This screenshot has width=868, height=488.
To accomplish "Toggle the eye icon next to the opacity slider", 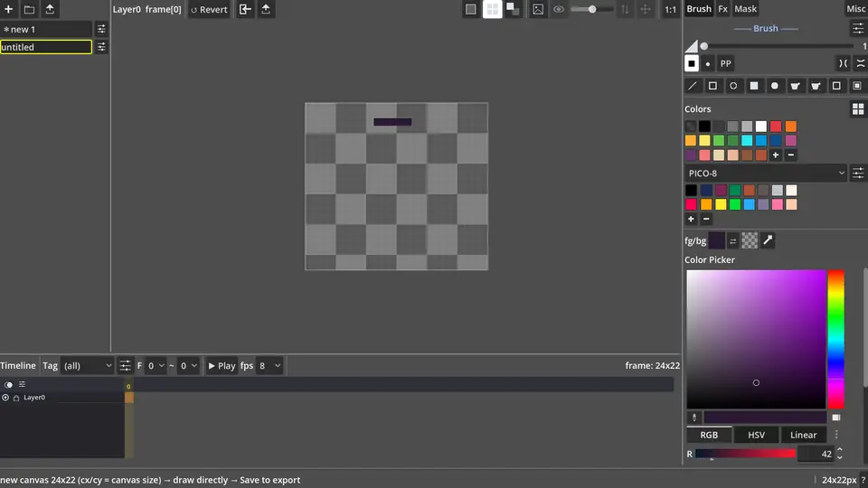I will [559, 9].
